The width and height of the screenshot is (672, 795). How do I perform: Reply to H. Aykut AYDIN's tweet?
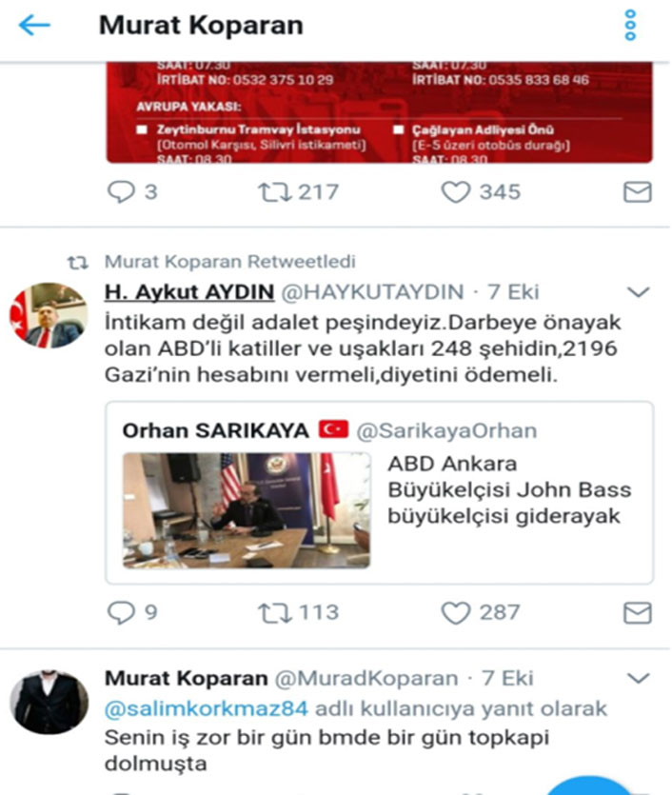[x=121, y=612]
